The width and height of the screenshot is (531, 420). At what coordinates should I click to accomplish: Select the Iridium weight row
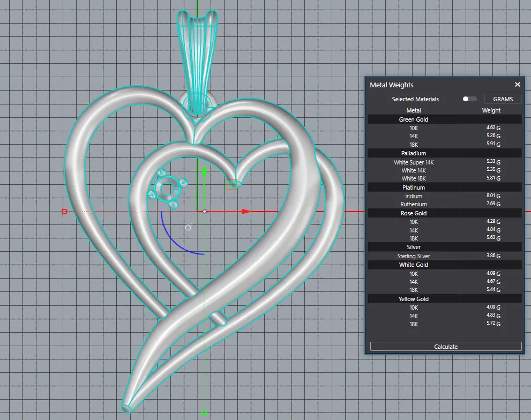(x=414, y=196)
